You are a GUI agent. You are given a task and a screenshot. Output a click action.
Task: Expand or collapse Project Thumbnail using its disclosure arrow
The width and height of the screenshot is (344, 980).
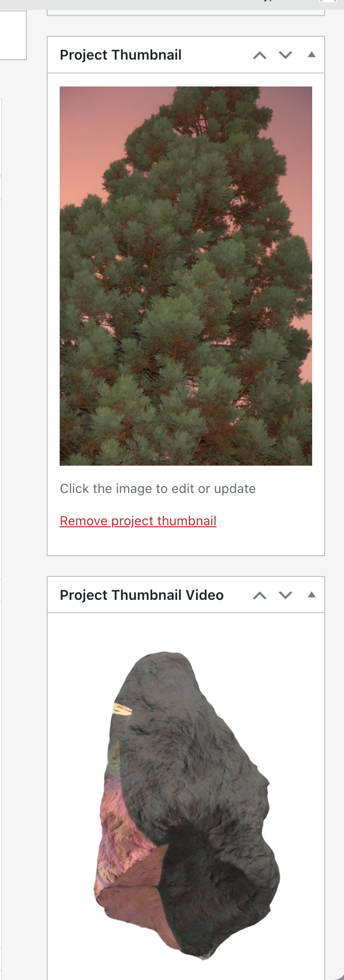(311, 55)
